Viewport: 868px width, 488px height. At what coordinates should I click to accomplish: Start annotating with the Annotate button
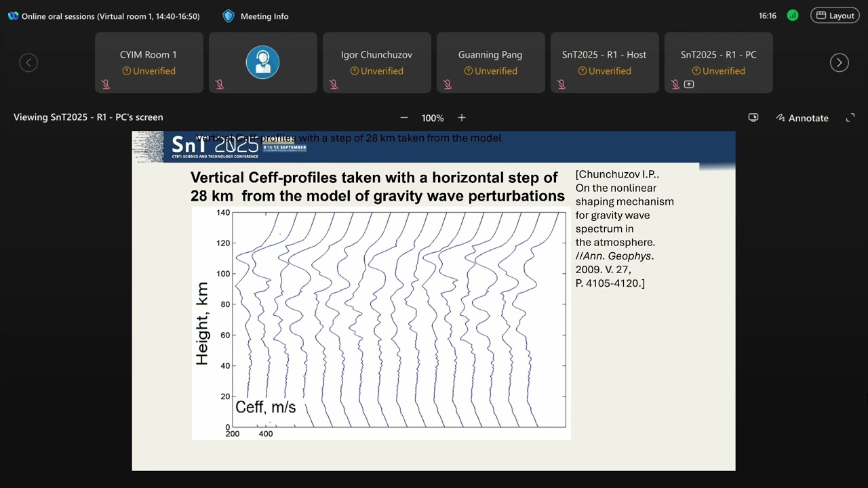pyautogui.click(x=802, y=118)
